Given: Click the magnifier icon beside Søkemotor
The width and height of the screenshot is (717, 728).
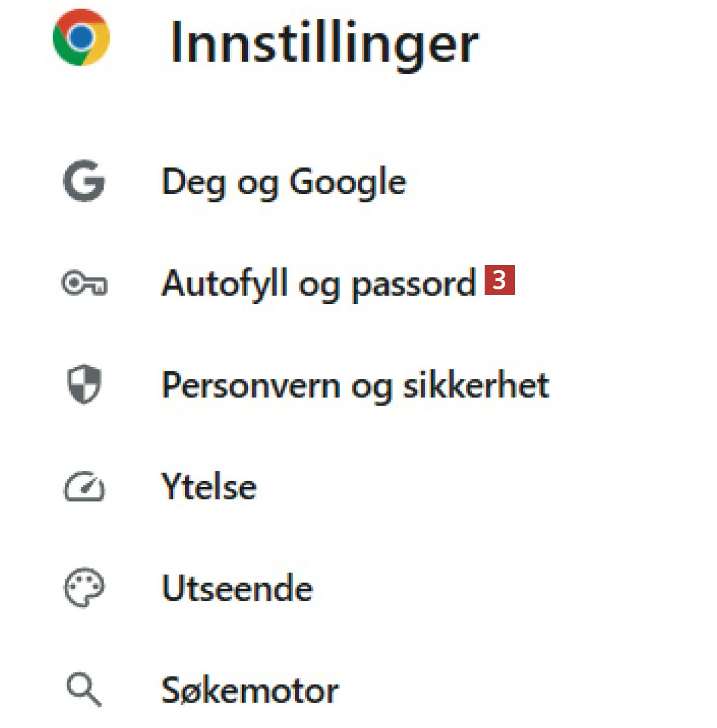Looking at the screenshot, I should click(83, 690).
